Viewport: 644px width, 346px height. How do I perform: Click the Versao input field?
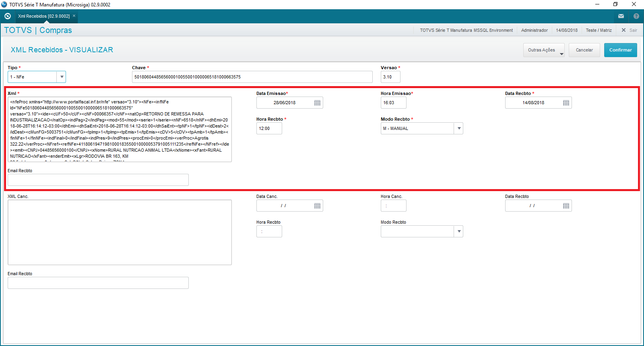click(x=390, y=77)
